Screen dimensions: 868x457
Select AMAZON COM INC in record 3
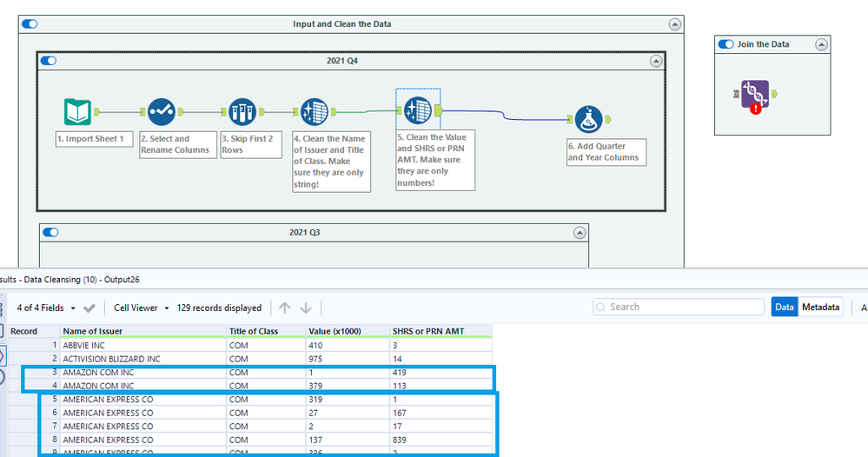142,373
